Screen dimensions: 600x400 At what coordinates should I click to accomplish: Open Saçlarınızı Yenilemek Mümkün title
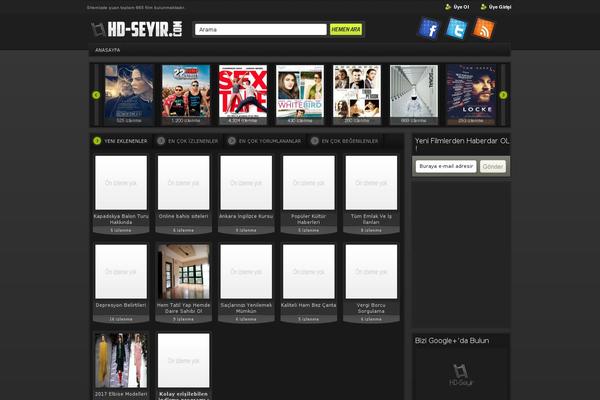246,308
